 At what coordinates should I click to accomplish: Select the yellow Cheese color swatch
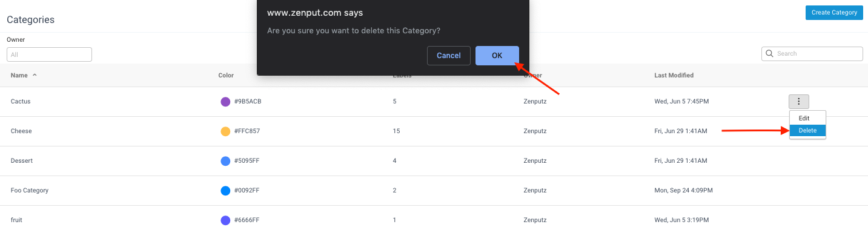pyautogui.click(x=225, y=131)
